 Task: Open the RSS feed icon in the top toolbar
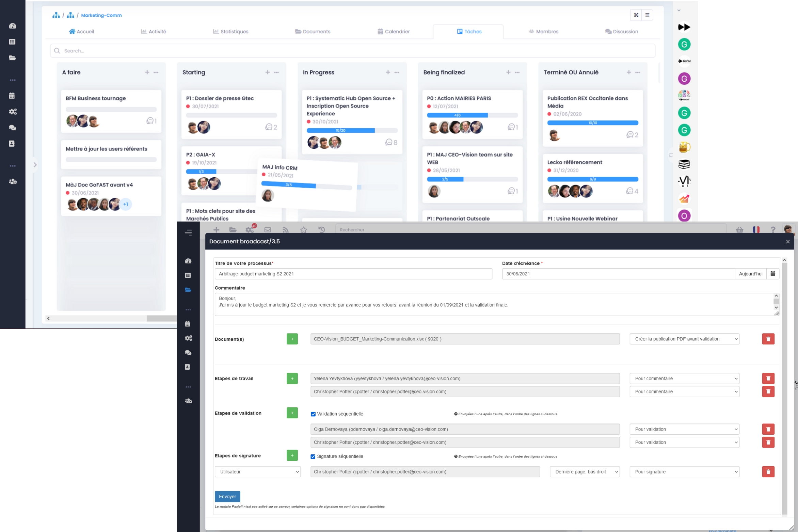(285, 230)
